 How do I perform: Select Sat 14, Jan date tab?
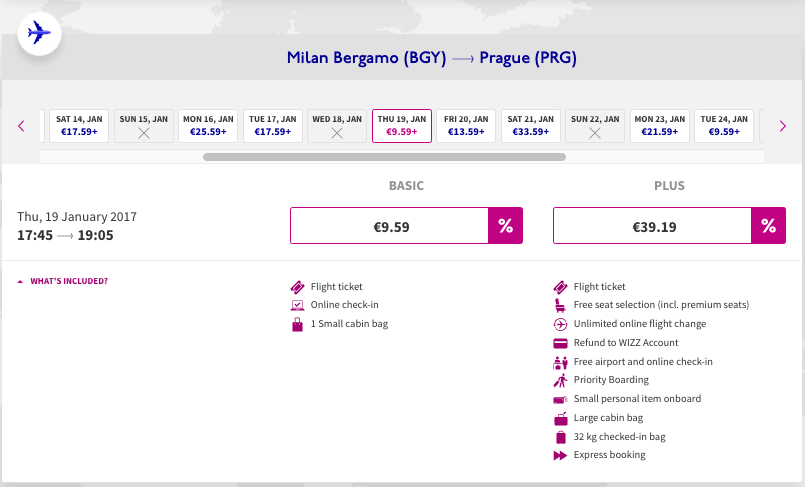coord(79,125)
